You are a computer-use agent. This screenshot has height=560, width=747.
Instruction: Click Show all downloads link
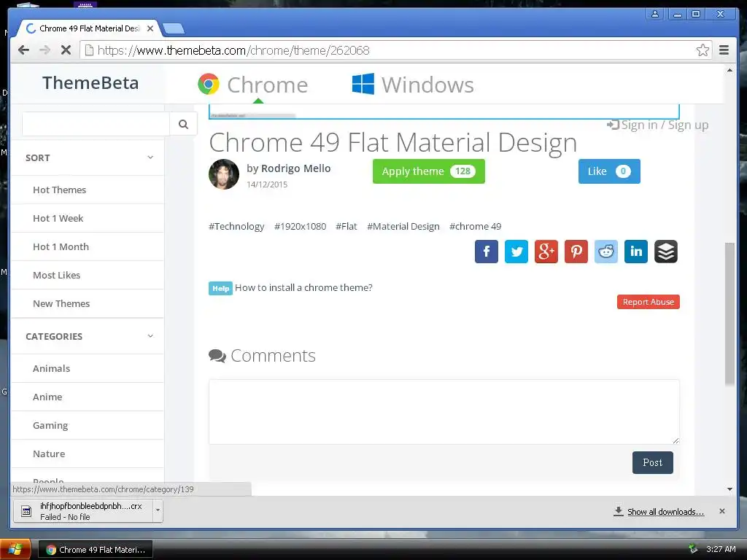click(665, 512)
